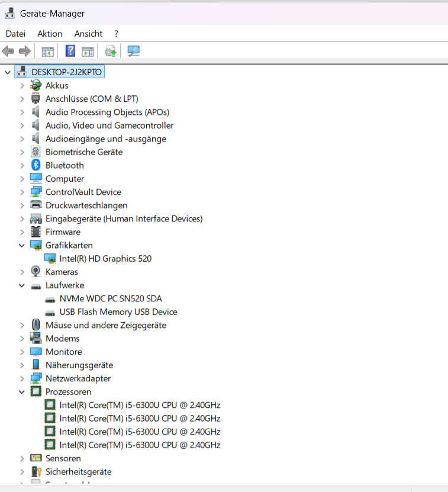Open the Ansicht menu
Viewport: 448px width, 492px height.
tap(88, 34)
